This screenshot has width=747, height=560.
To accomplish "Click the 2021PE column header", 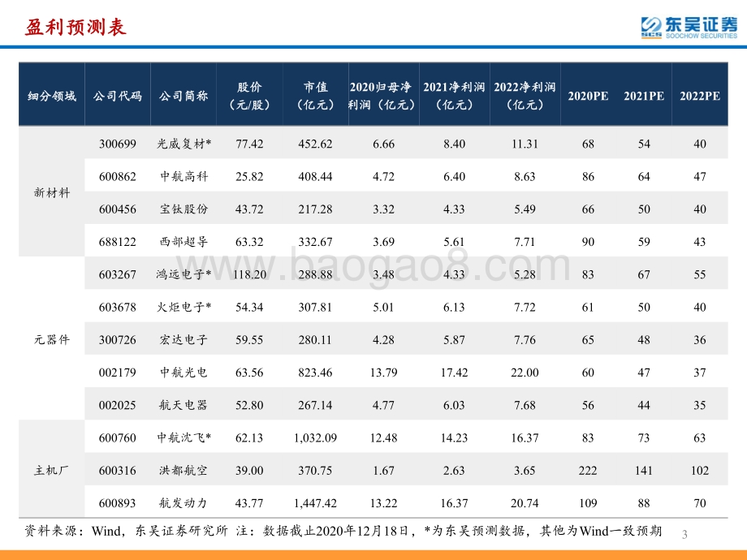I will pyautogui.click(x=644, y=97).
